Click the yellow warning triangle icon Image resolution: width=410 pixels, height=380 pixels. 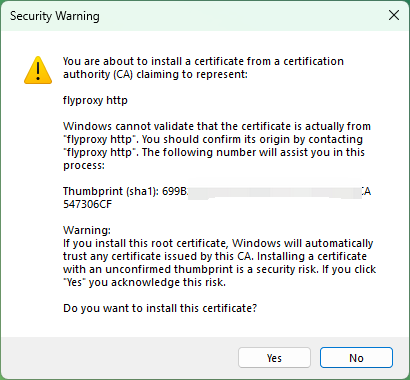click(x=38, y=70)
